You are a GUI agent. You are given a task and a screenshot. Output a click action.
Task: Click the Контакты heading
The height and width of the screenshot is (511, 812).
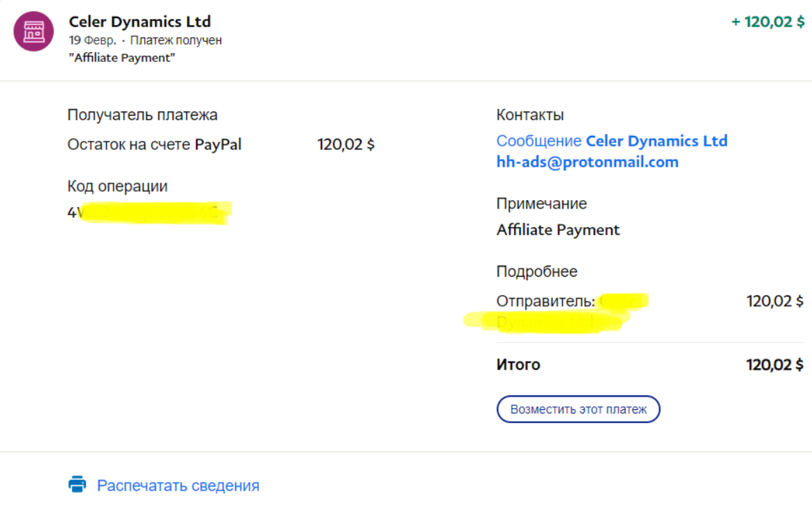coord(530,115)
